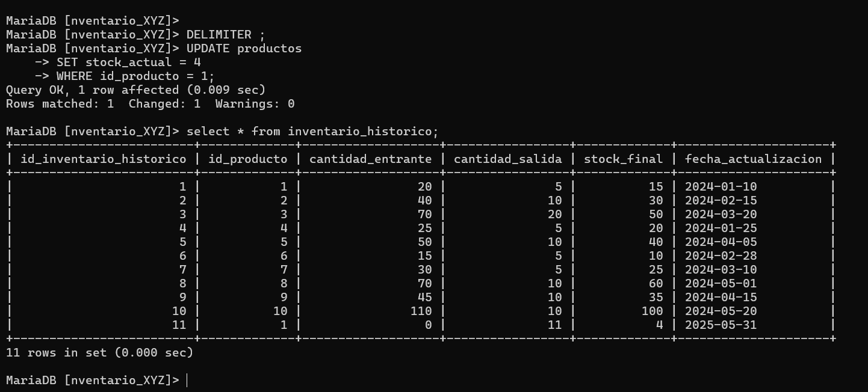Click the UPDATE productos statement

244,49
